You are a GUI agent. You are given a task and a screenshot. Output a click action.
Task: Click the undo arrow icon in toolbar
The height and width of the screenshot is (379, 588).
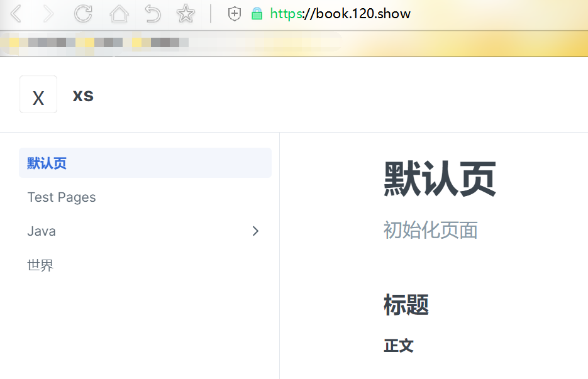point(152,13)
